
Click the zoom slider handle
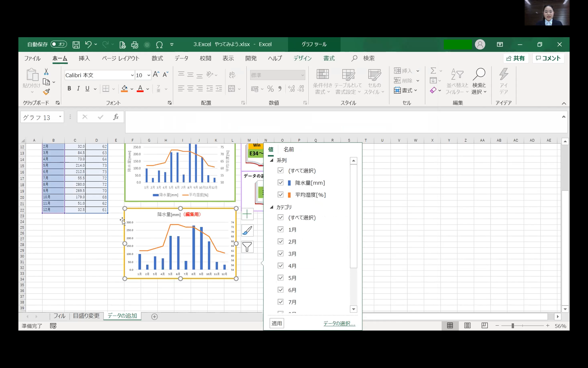tap(513, 326)
